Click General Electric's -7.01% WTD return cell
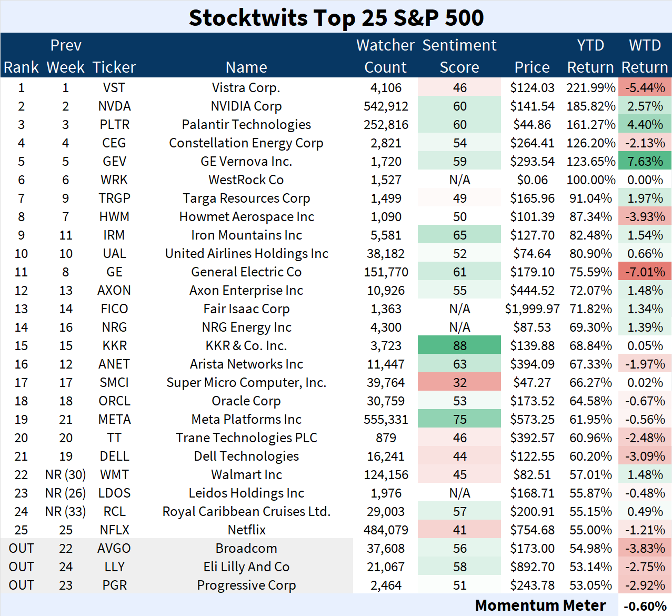This screenshot has width=672, height=616. [x=645, y=272]
